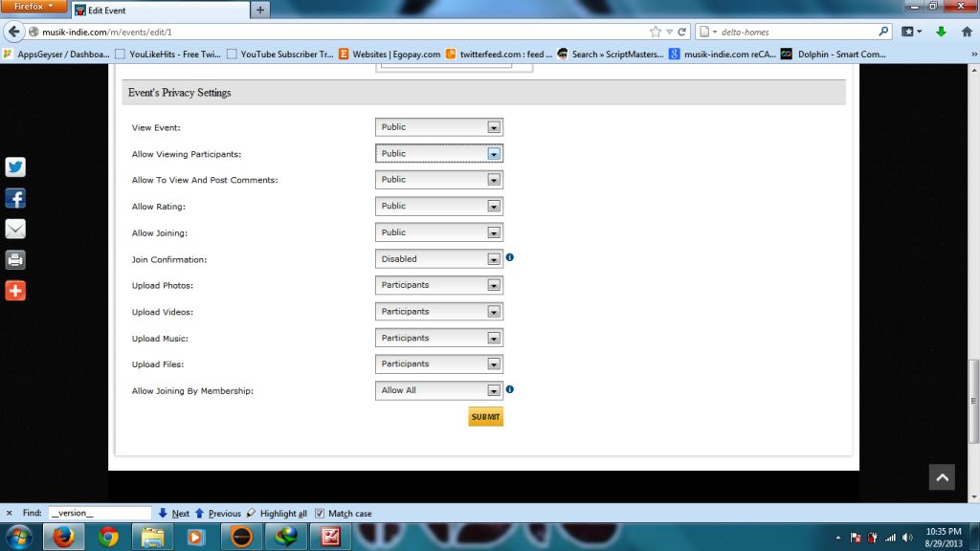
Task: Open Upload Files dropdown
Action: pyautogui.click(x=439, y=364)
